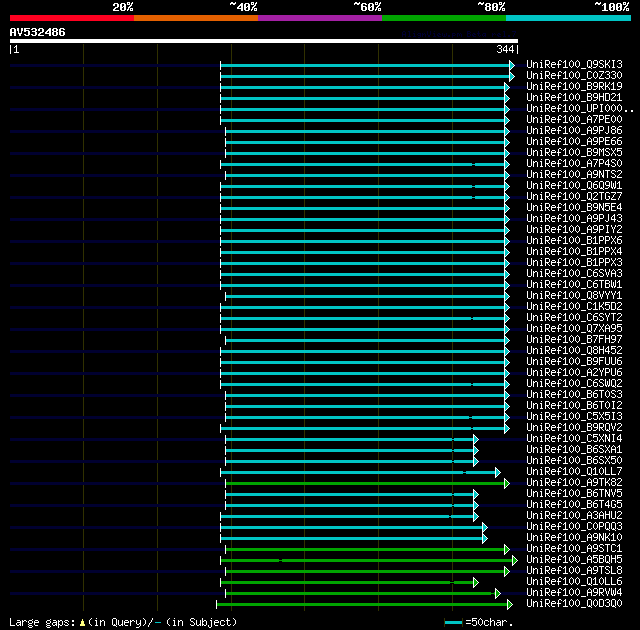This screenshot has width=640, height=630.
Task: Select the UniRef100_B9FUU6 label
Action: pyautogui.click(x=574, y=362)
